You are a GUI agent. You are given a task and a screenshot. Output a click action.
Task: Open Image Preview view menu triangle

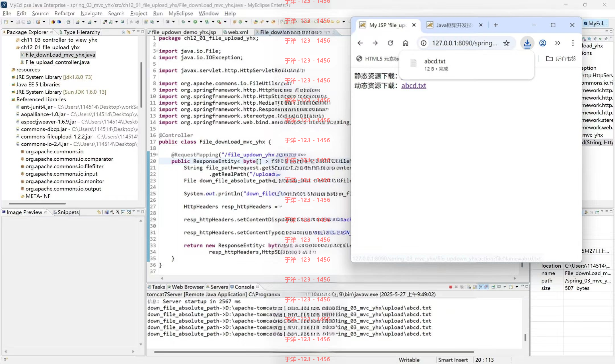click(x=133, y=212)
